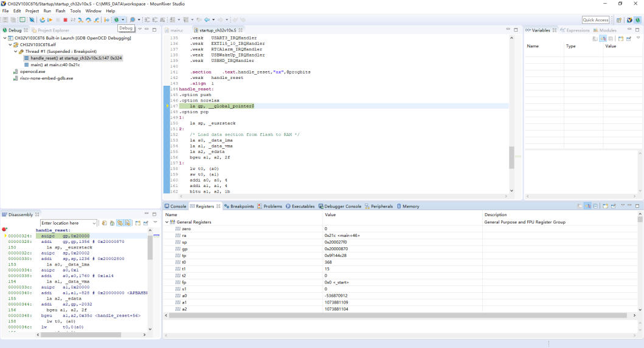This screenshot has width=644, height=348.
Task: Click the Quick Access search field
Action: tap(596, 20)
